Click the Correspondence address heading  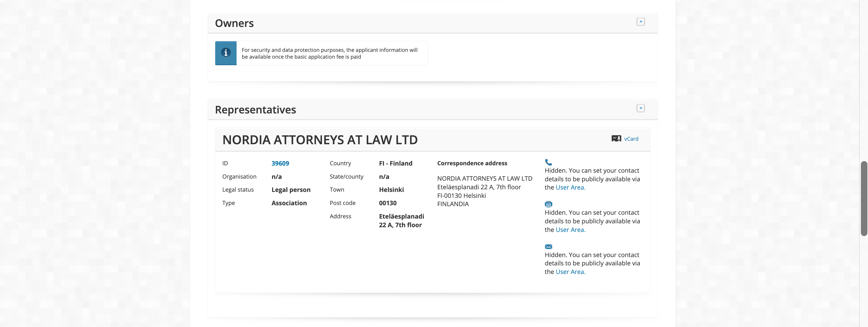[x=472, y=163]
